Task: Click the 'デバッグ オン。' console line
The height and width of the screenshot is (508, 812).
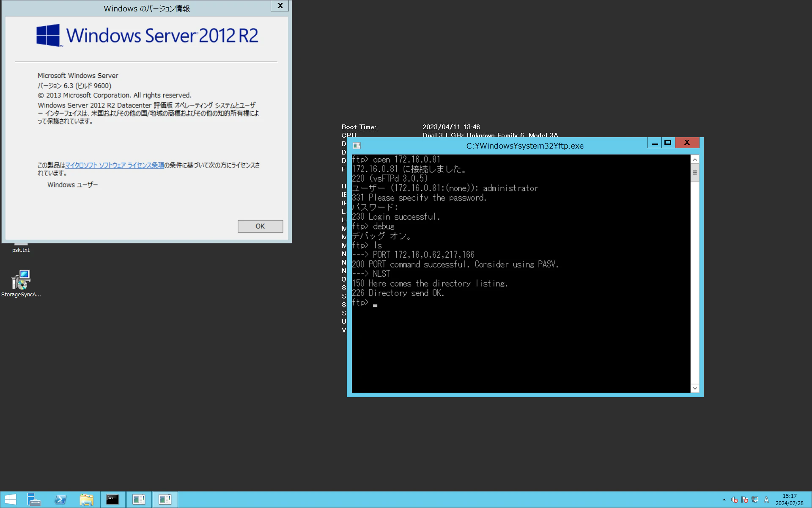Action: (381, 236)
